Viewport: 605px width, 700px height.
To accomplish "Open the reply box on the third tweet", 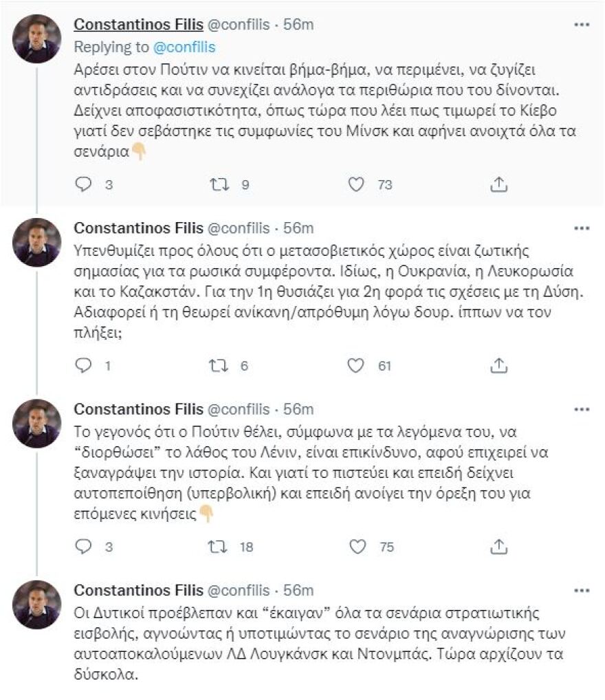I will (x=84, y=548).
